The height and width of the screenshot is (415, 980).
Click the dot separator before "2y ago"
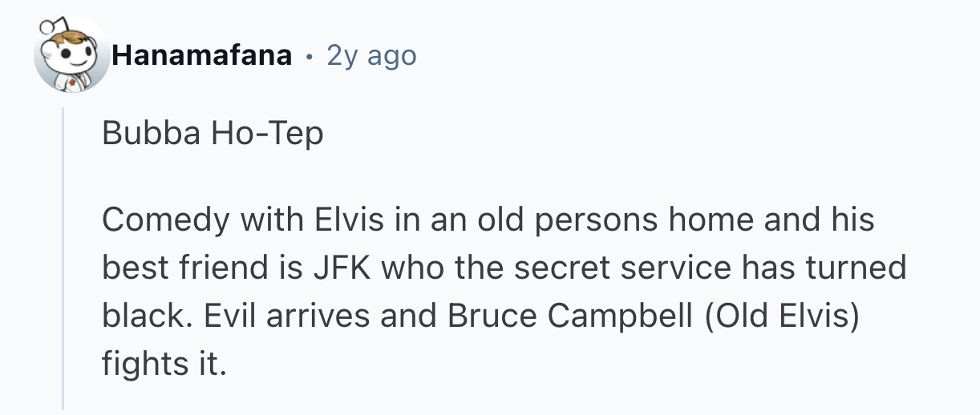(310, 56)
